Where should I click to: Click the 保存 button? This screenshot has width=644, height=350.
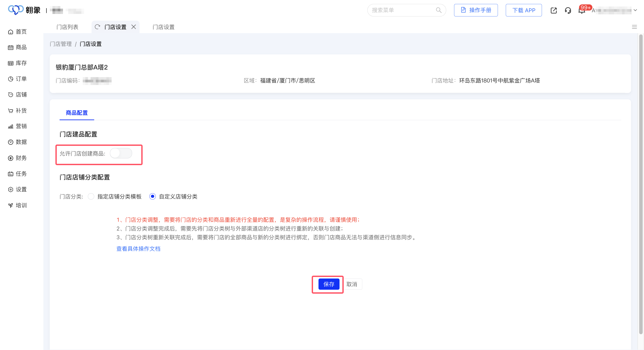pos(329,284)
